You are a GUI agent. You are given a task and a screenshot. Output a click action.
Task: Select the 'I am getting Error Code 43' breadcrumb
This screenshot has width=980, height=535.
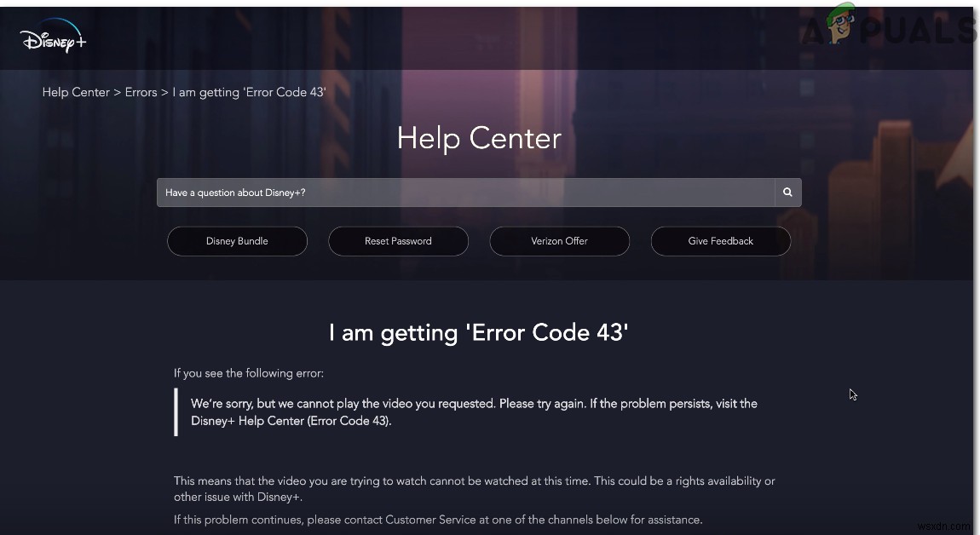coord(250,92)
